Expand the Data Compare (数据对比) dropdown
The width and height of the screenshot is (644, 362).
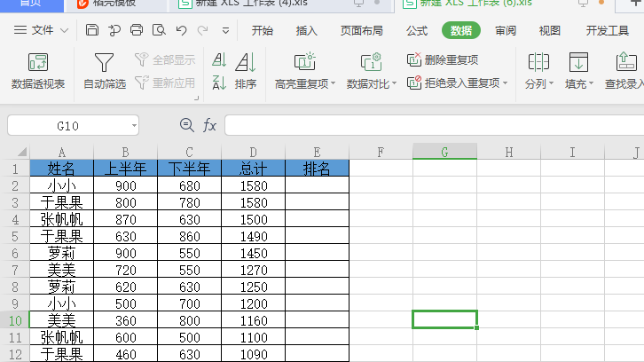tap(396, 84)
